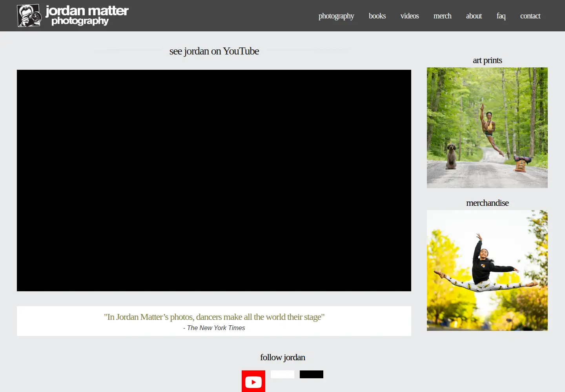Open the YouTube icon under follow jordan

253,381
